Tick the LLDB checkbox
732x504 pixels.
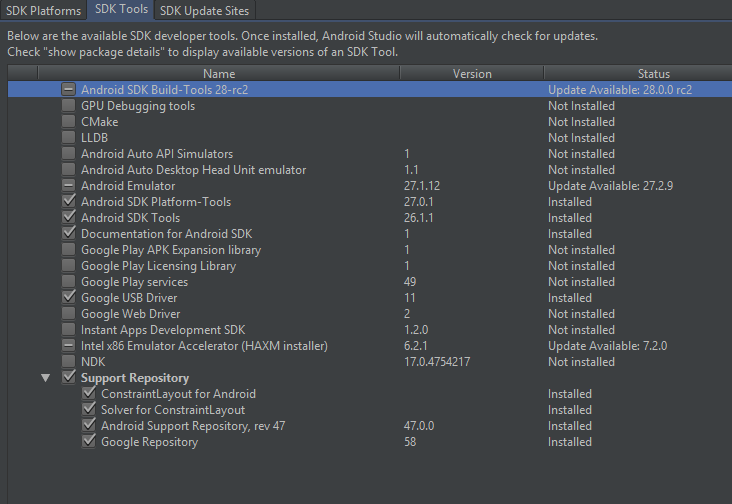click(68, 138)
